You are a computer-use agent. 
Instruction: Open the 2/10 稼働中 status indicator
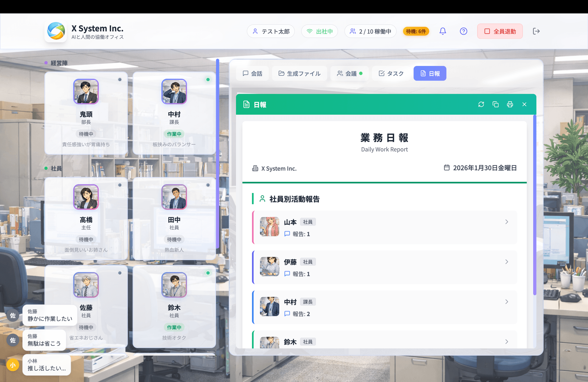click(x=370, y=31)
